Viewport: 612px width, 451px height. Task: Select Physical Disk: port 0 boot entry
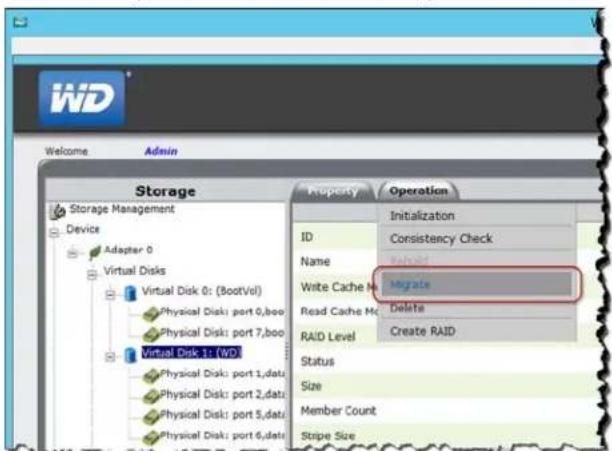[x=222, y=312]
